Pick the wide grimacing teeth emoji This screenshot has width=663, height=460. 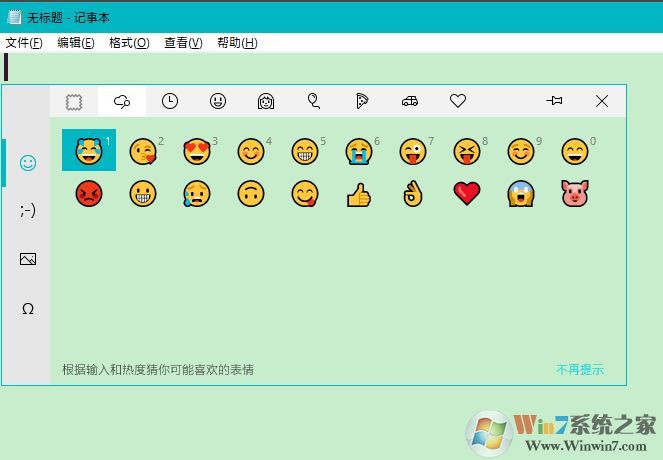pyautogui.click(x=143, y=194)
